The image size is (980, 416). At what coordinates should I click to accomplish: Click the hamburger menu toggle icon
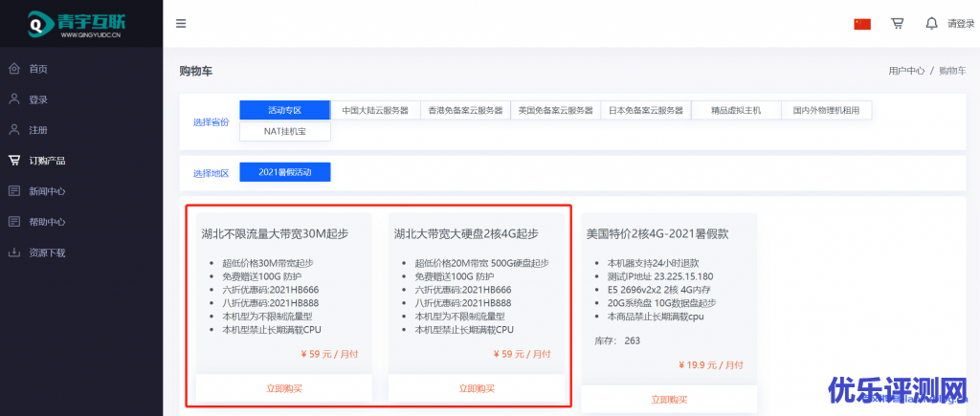coord(181,24)
